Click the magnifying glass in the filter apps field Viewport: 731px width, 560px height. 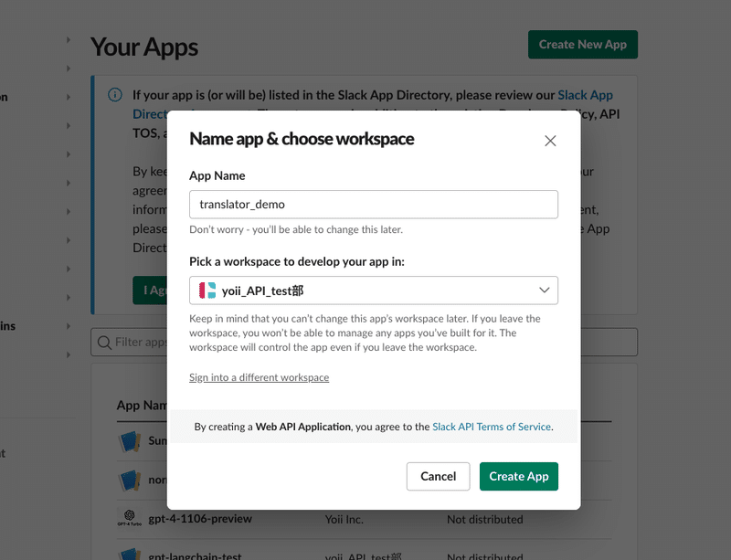pos(105,342)
